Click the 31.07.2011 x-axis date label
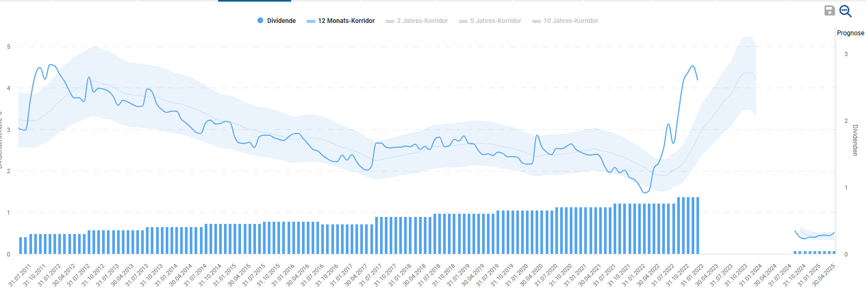Image resolution: width=868 pixels, height=296 pixels. coord(20,275)
